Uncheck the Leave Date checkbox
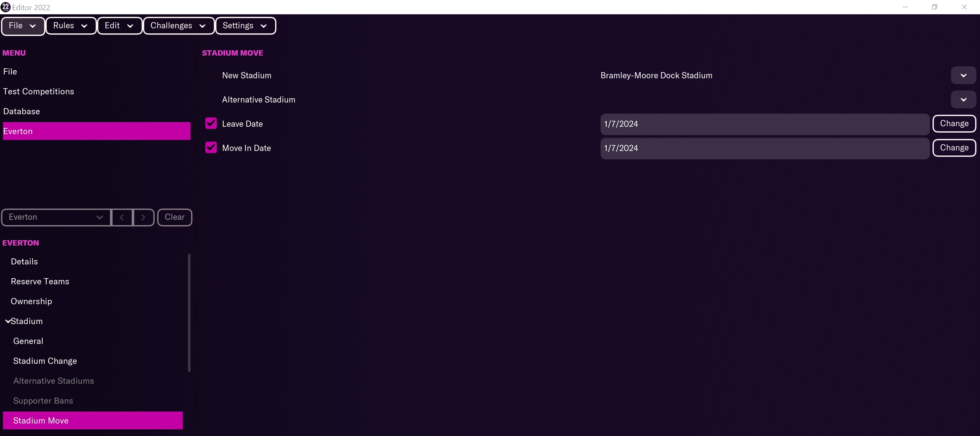Screen dimensions: 980x436 pyautogui.click(x=211, y=124)
